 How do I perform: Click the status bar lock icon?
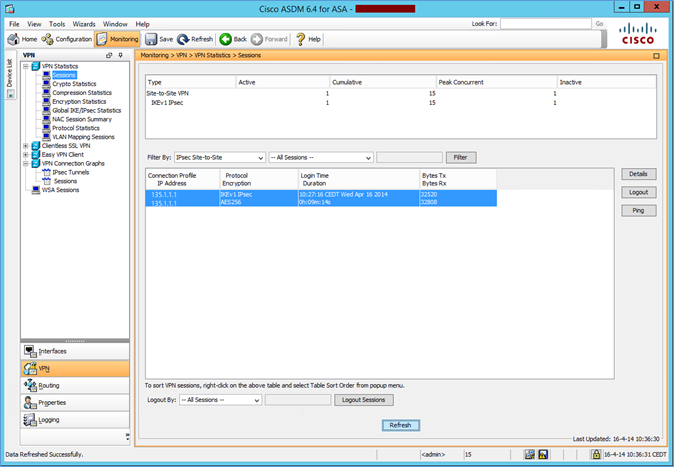point(596,454)
